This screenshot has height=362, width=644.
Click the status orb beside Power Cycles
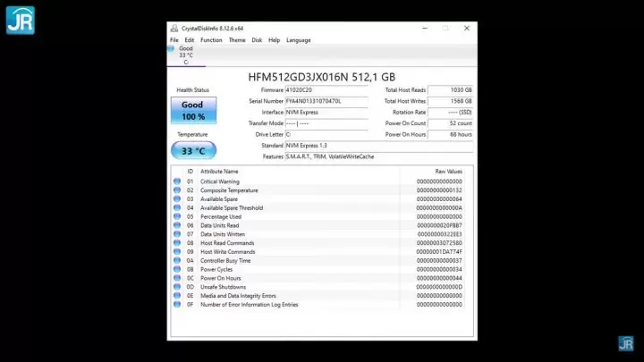[x=177, y=269]
